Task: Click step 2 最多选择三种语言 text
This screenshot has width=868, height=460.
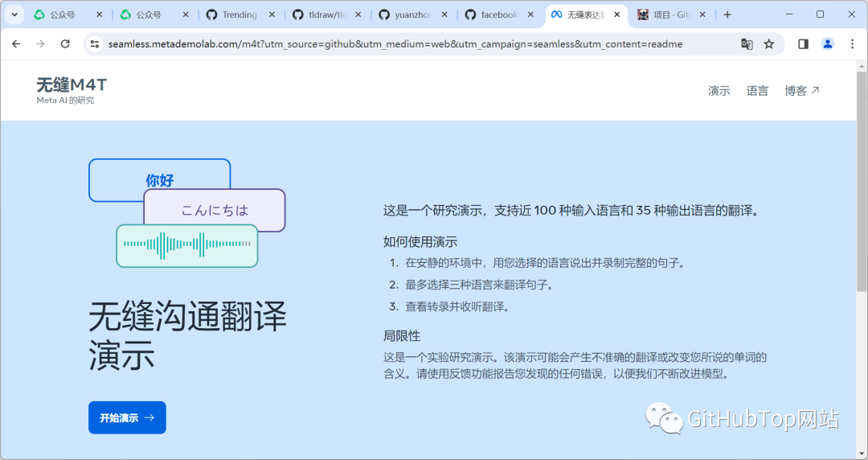Action: point(479,285)
